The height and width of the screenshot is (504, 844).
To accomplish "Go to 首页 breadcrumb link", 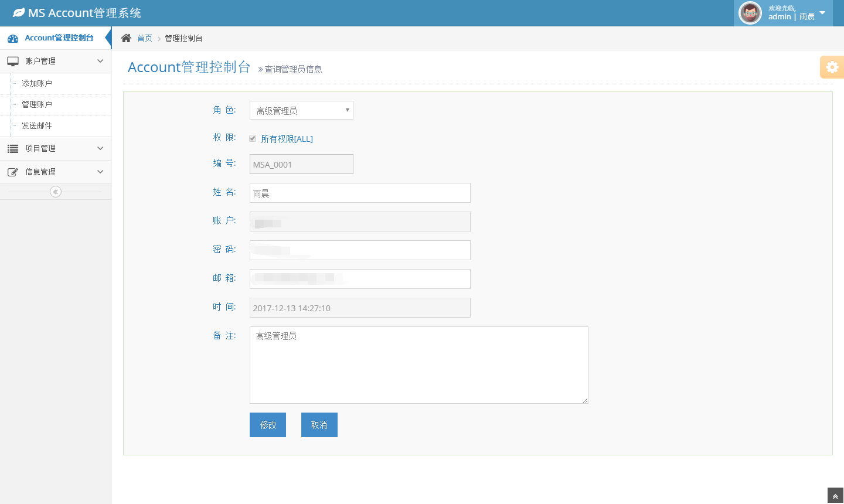I will [x=145, y=38].
